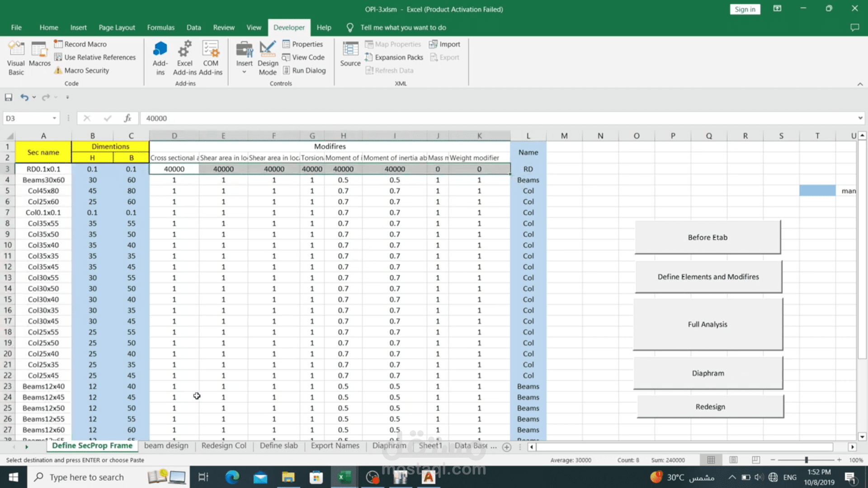Toggle Design Mode on
This screenshot has height=488, width=868.
pyautogui.click(x=268, y=58)
